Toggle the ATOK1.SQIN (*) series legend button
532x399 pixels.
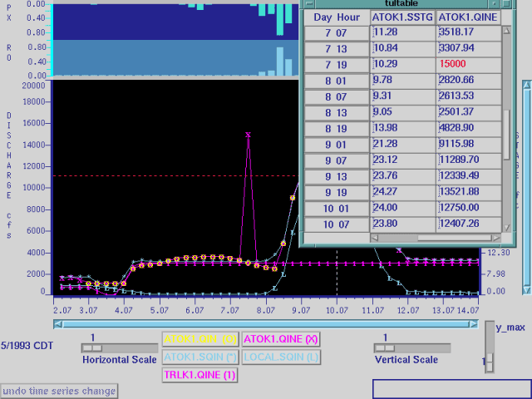(200, 357)
